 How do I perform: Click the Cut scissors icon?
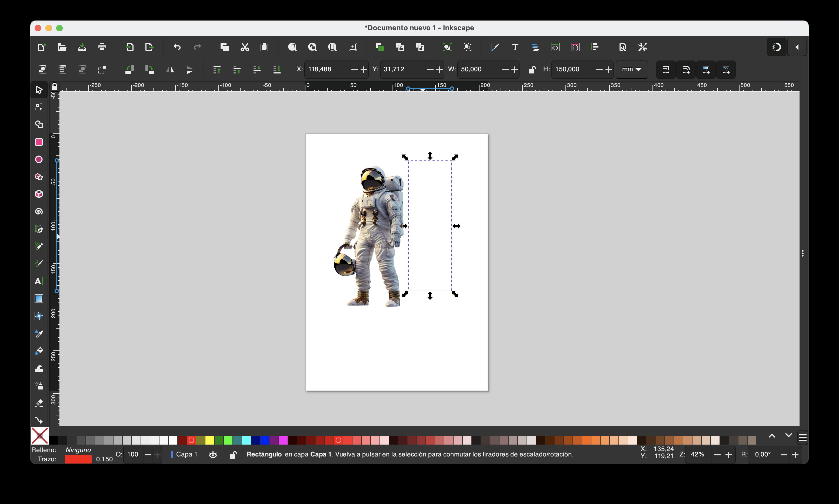coord(245,47)
